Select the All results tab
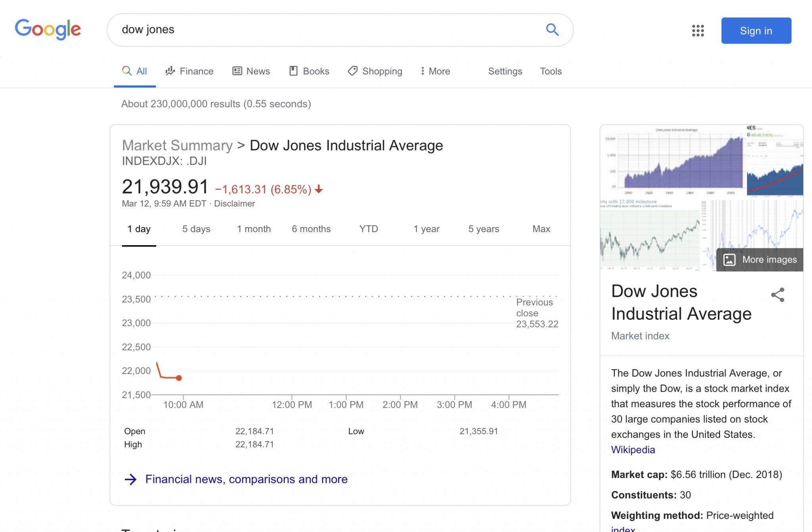 (135, 71)
